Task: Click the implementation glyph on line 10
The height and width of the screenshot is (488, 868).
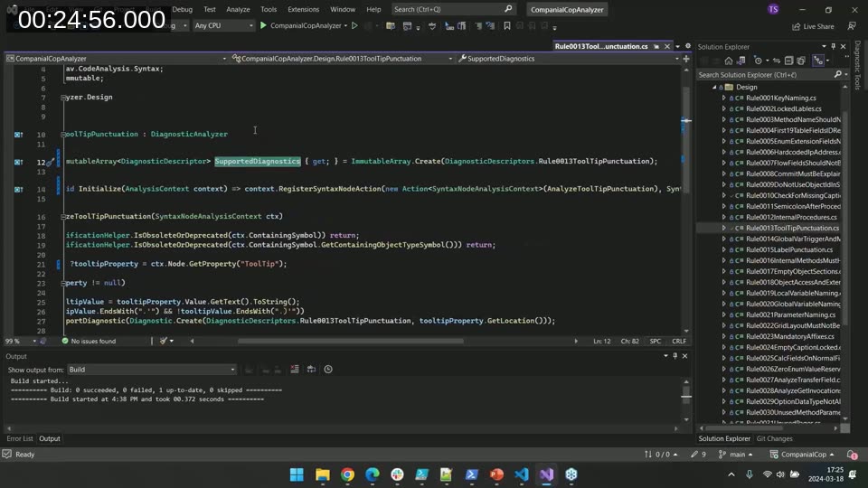Action: point(18,135)
